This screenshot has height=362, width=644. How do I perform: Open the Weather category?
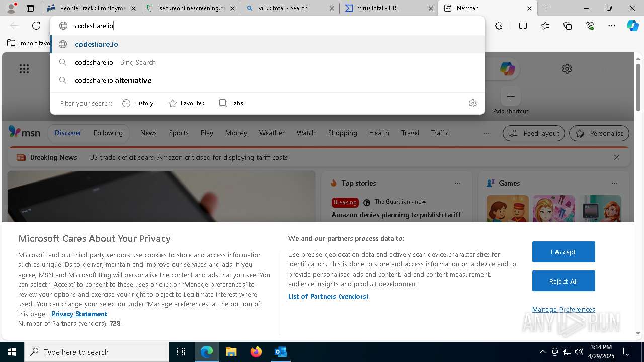pyautogui.click(x=272, y=133)
